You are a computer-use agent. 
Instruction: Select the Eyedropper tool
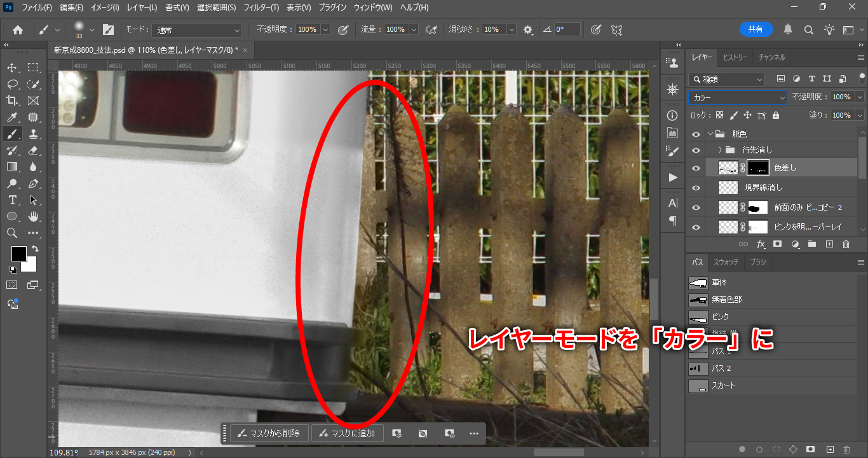(x=12, y=117)
